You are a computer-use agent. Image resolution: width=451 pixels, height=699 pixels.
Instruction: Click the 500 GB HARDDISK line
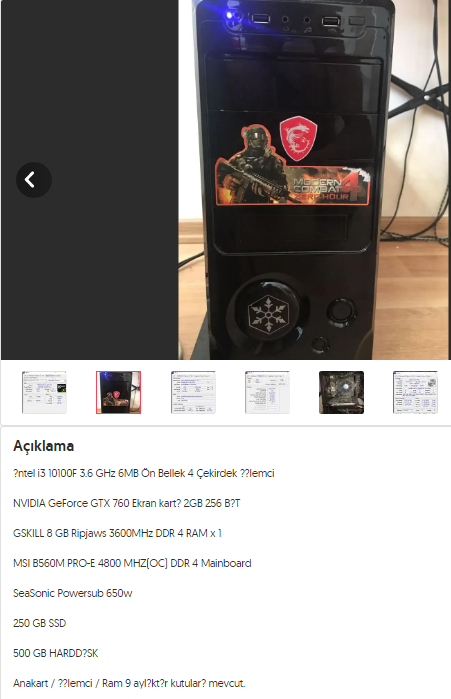56,653
